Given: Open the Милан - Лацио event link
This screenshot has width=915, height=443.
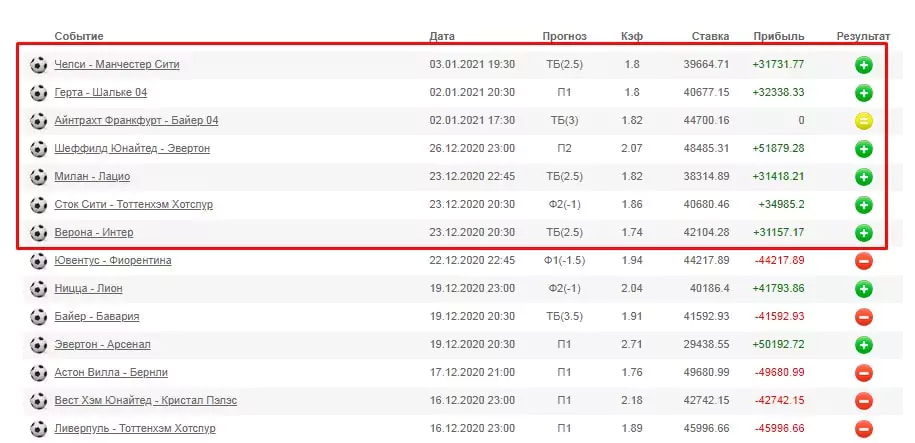Looking at the screenshot, I should [x=92, y=176].
